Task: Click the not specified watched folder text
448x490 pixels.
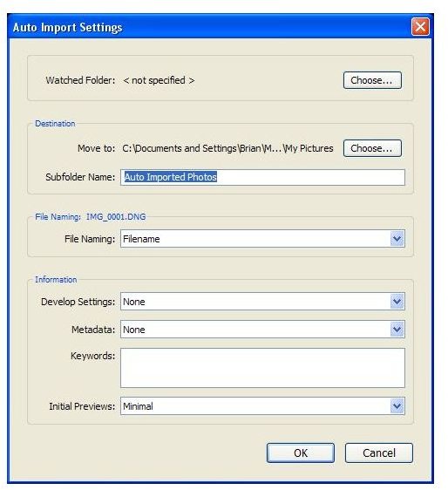Action: pyautogui.click(x=159, y=80)
